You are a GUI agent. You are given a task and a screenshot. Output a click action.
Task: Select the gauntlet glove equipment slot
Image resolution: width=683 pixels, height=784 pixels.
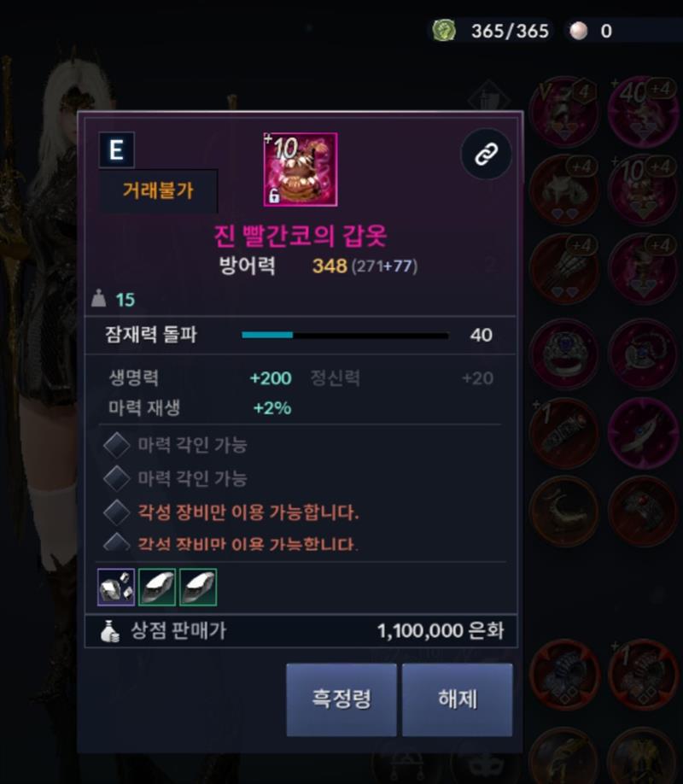(x=564, y=269)
